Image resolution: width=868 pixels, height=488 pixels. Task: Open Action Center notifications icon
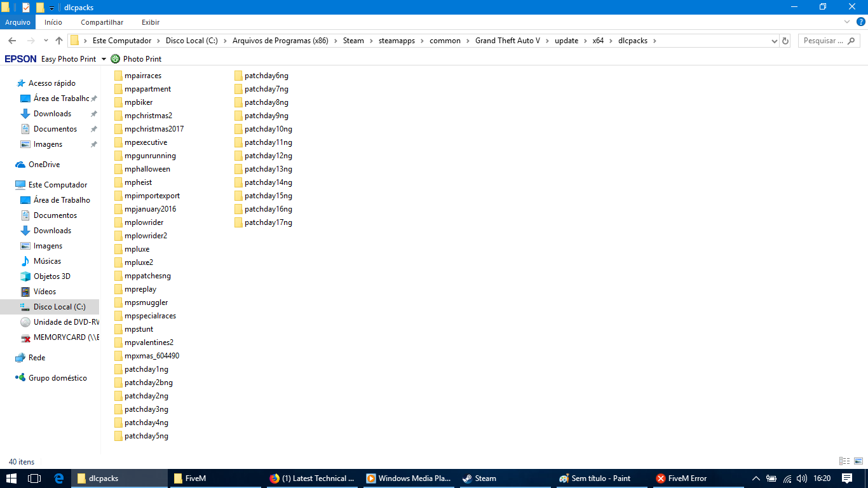pos(847,478)
